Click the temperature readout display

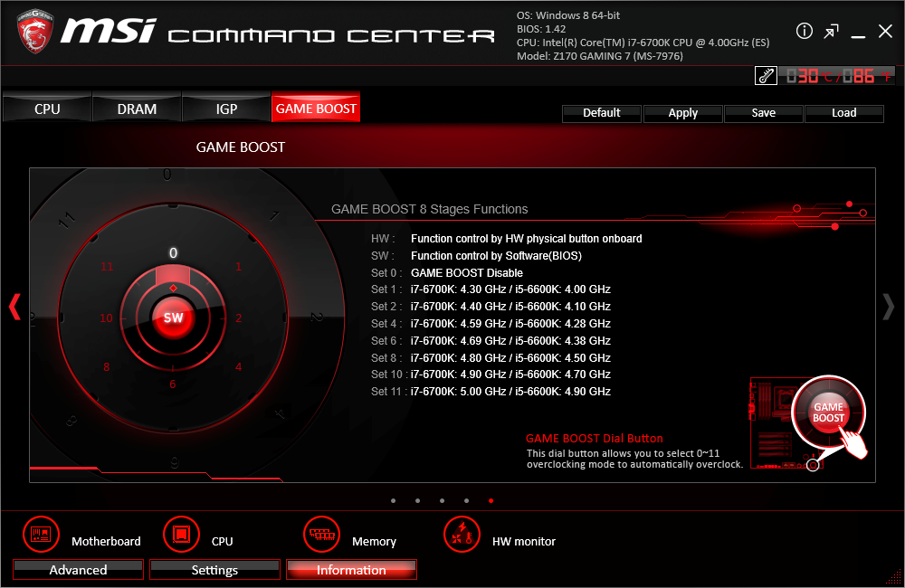coord(837,76)
